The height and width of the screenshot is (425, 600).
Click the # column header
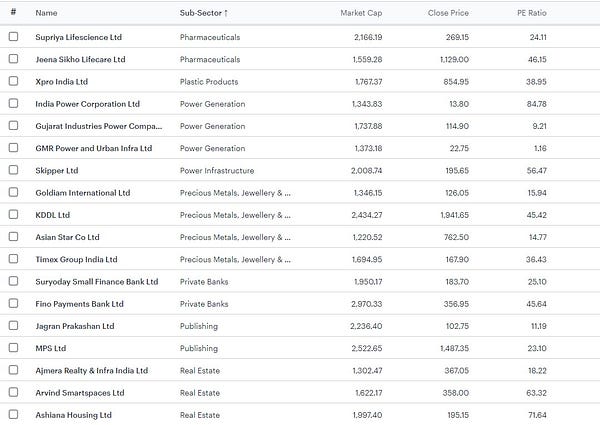[13, 13]
